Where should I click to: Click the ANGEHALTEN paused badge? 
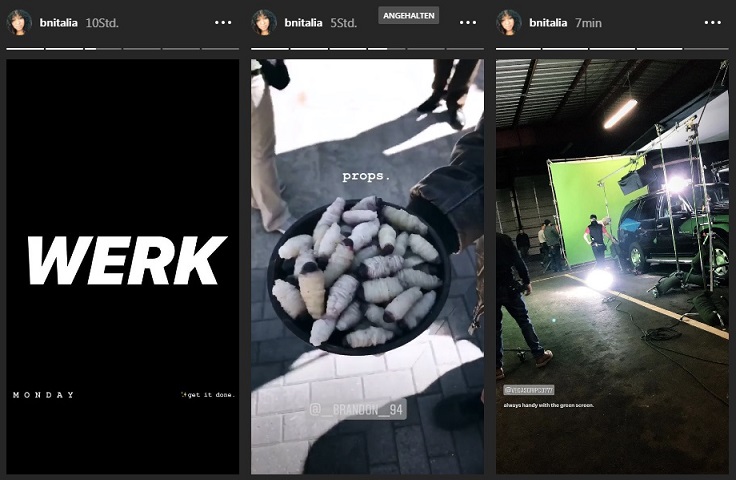click(x=408, y=15)
